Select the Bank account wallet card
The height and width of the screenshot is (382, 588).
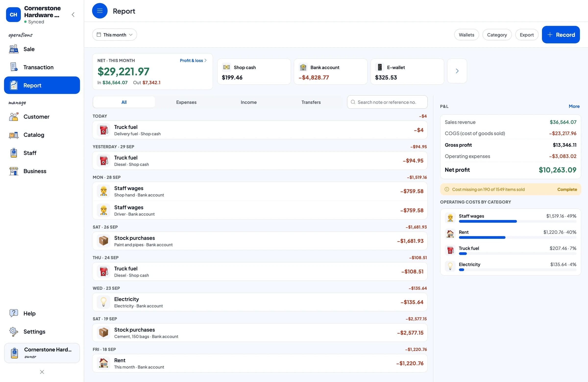[331, 72]
